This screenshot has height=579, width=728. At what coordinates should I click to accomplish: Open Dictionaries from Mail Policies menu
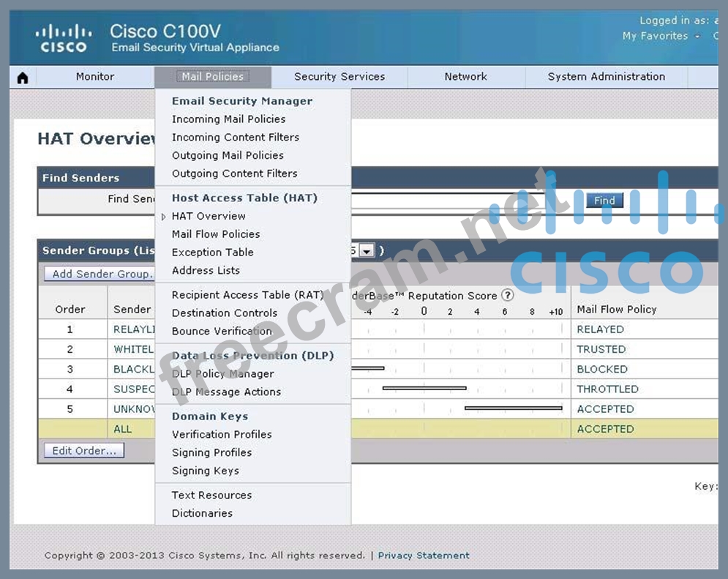(x=202, y=513)
